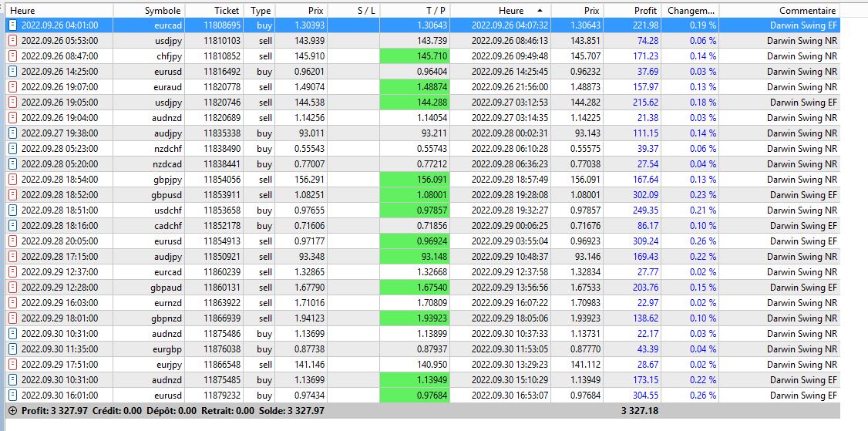Click the symbol nzdcad
The image size is (868, 431).
click(x=167, y=164)
